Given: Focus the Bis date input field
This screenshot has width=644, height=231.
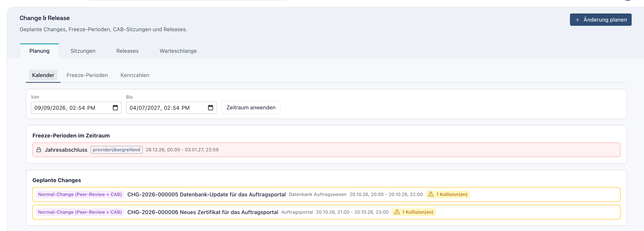Looking at the screenshot, I should [171, 108].
